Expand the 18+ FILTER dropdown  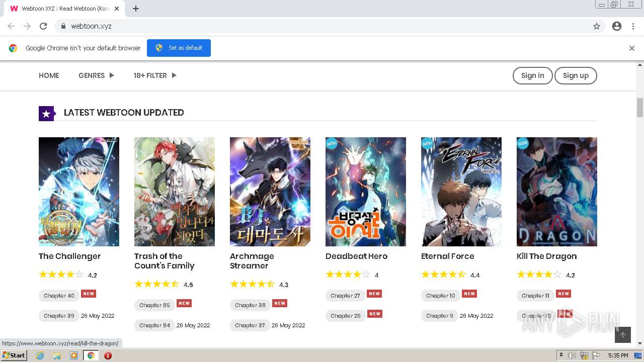(x=155, y=75)
